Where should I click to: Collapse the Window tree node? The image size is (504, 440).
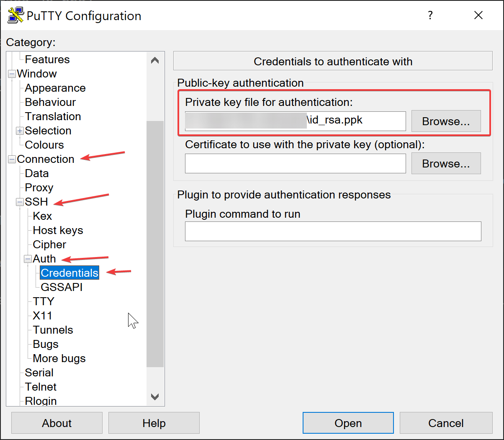12,74
